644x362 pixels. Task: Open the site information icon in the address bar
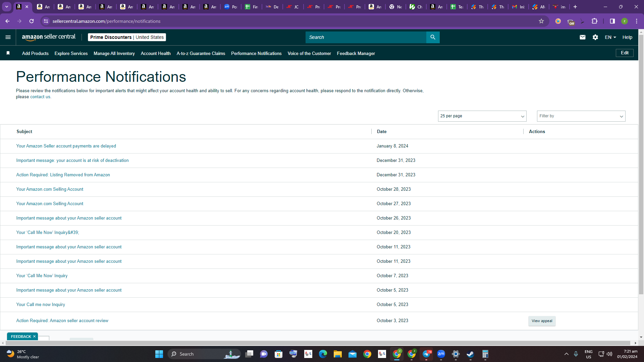pos(46,21)
